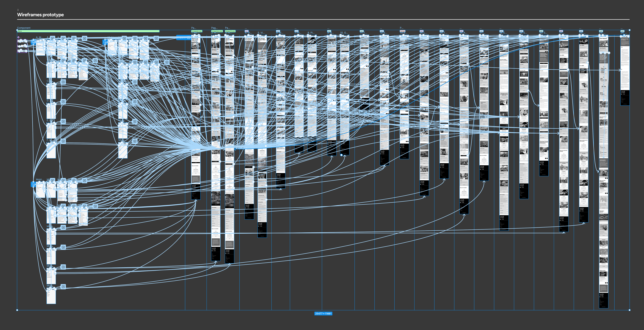Click the close-overlay X icon beside frame D

[63, 102]
